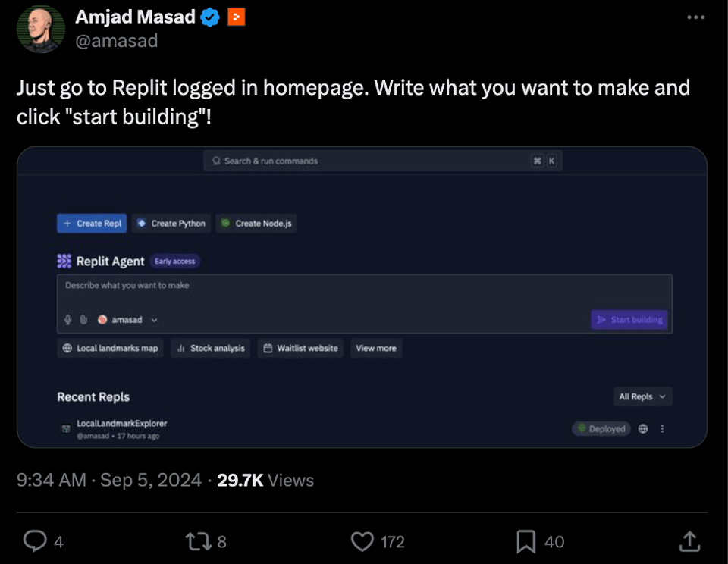Select the Create Python template

[x=171, y=224]
